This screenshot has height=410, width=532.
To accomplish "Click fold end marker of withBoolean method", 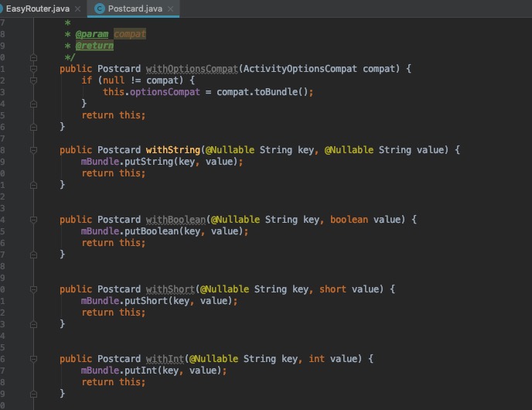I will pyautogui.click(x=33, y=255).
